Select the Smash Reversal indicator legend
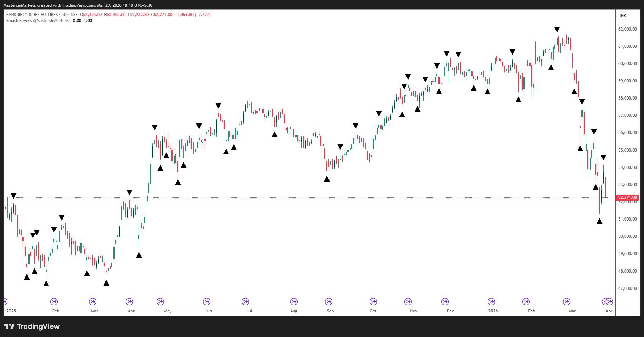This screenshot has width=644, height=337. (x=38, y=21)
